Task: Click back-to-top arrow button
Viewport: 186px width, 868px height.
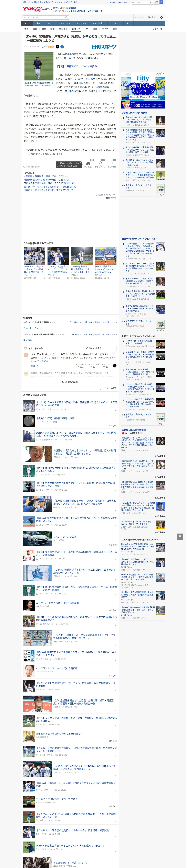Action: [x=180, y=537]
